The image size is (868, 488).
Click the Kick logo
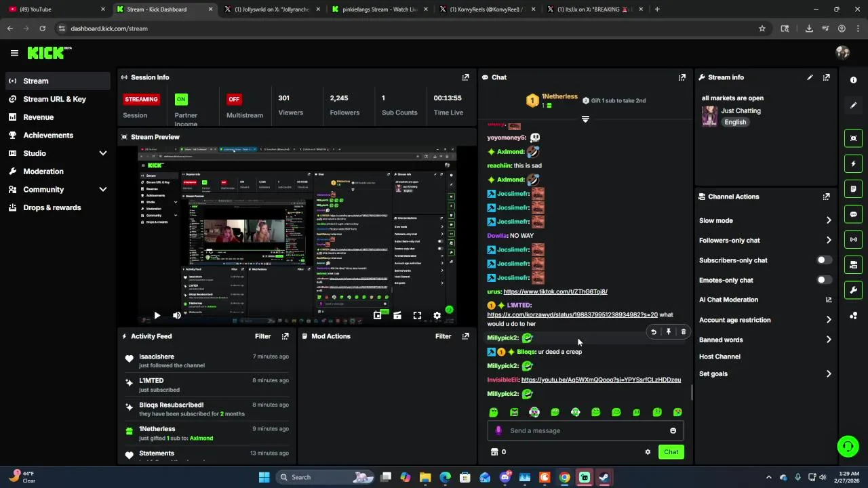49,53
